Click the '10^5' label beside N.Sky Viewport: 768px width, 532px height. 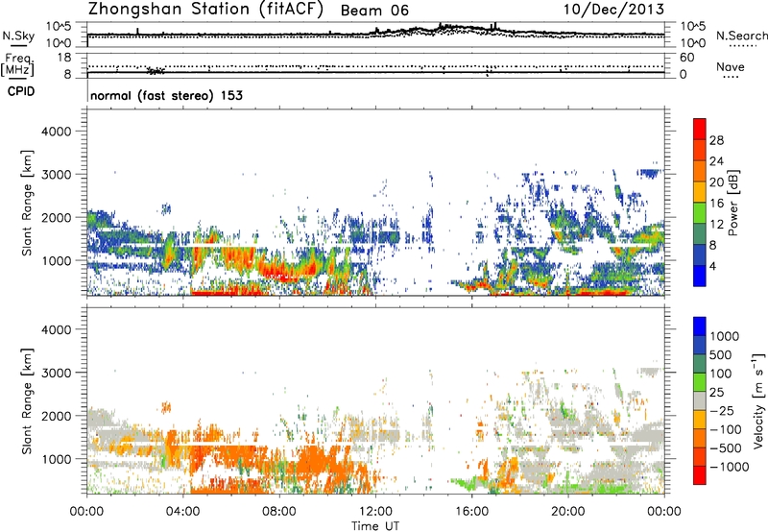coord(59,26)
